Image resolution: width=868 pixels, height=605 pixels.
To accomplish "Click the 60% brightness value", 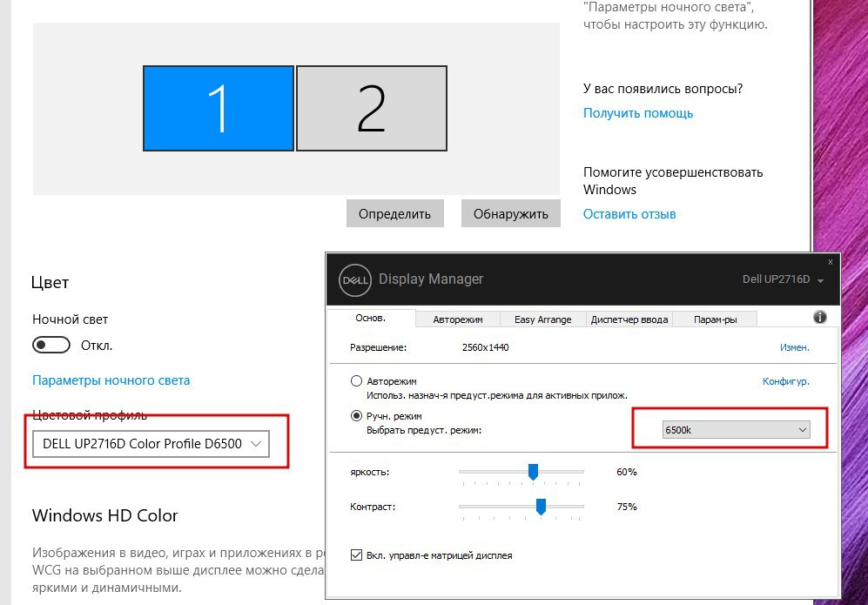I will click(627, 472).
